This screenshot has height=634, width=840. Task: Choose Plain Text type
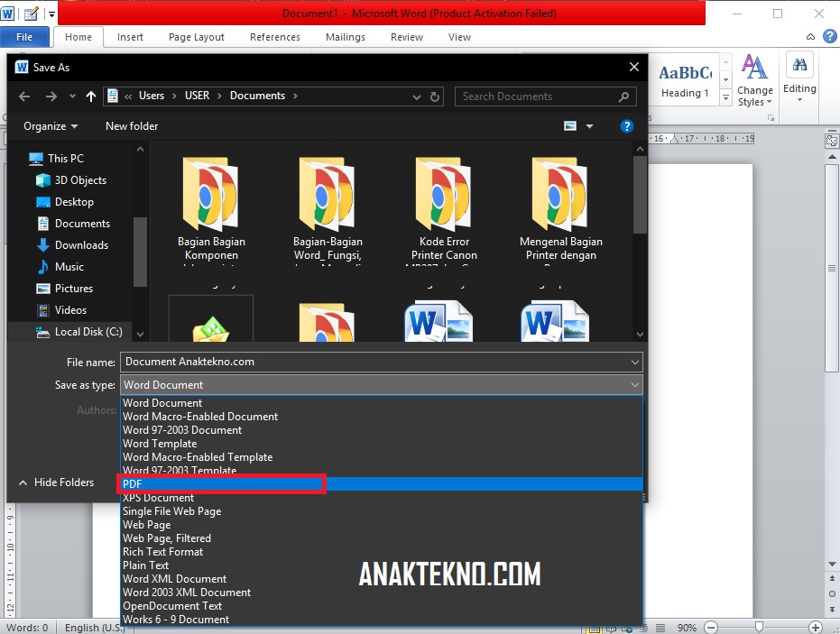click(x=382, y=565)
